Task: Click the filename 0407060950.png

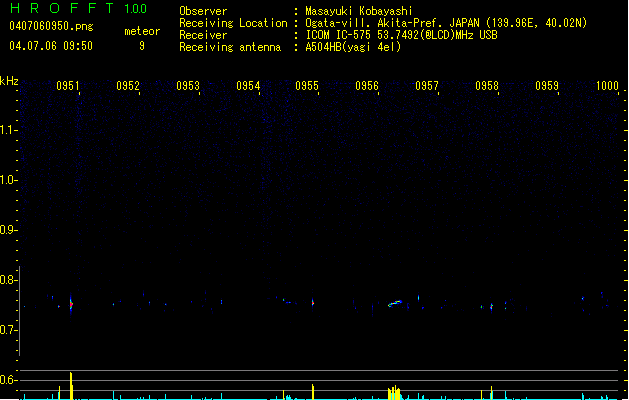Action: [51, 26]
